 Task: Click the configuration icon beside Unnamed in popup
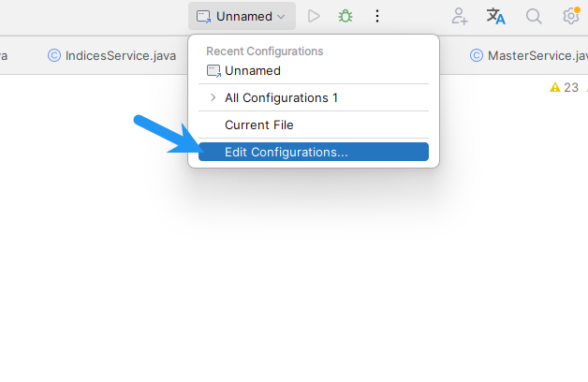tap(213, 71)
